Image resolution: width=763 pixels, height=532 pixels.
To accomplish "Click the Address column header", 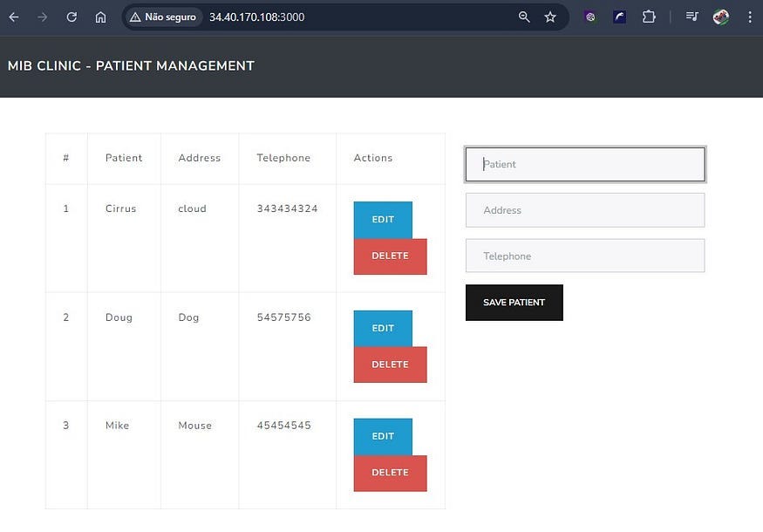I will [x=199, y=158].
